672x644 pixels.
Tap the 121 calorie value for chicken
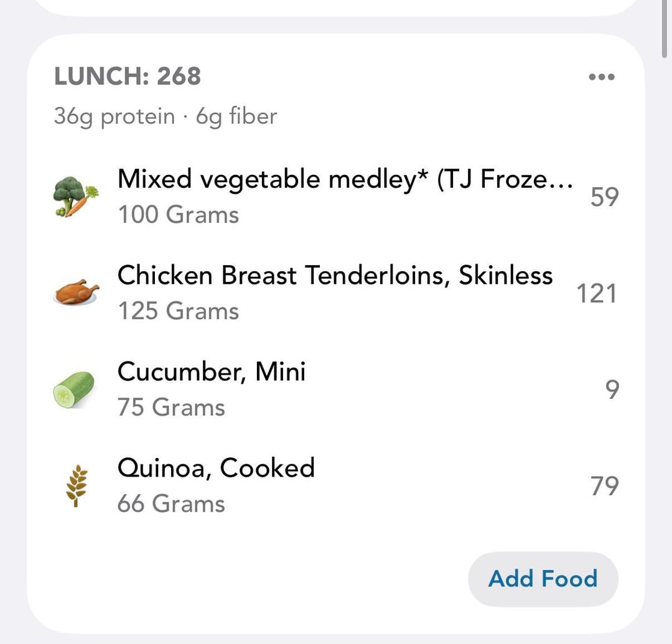pyautogui.click(x=596, y=294)
